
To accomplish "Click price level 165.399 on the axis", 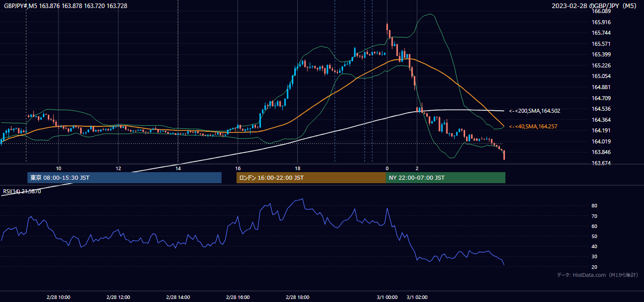I will (x=601, y=54).
